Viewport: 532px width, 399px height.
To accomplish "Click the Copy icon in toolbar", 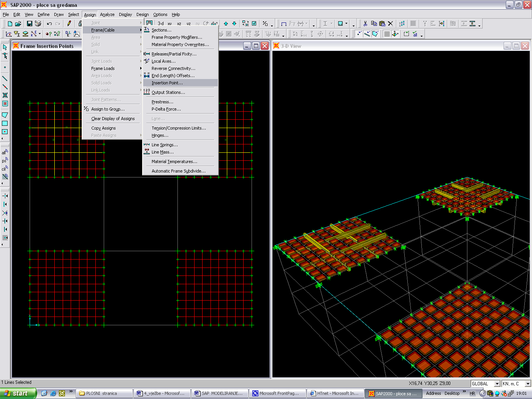I will coord(374,24).
